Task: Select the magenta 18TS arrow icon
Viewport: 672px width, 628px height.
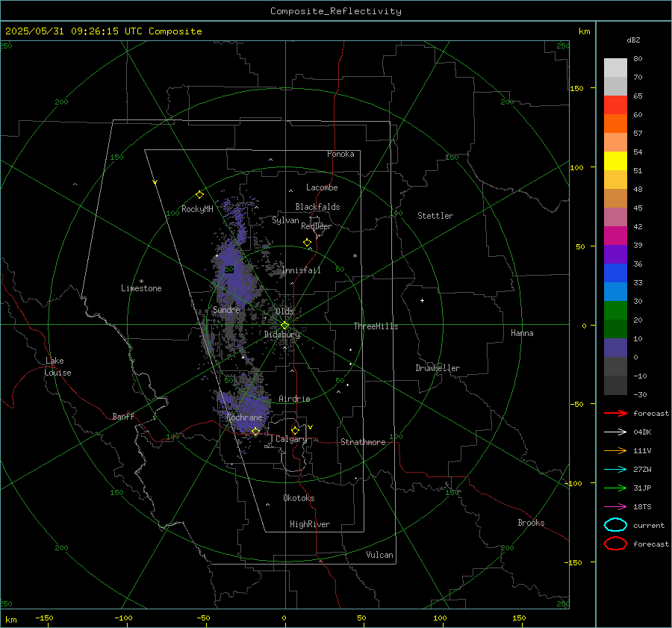Action: pyautogui.click(x=615, y=507)
